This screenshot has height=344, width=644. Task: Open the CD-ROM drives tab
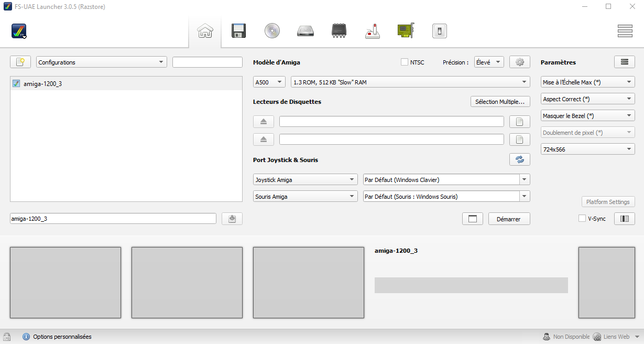[x=272, y=31]
